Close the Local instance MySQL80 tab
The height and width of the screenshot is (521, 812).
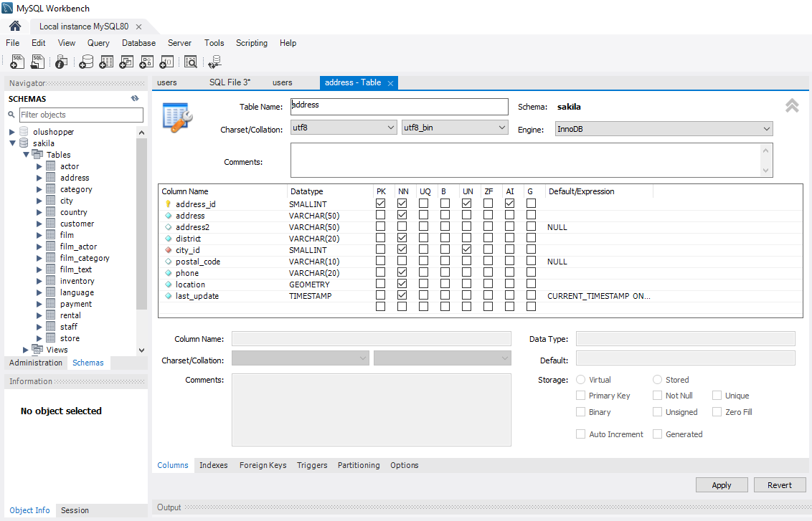coord(138,27)
